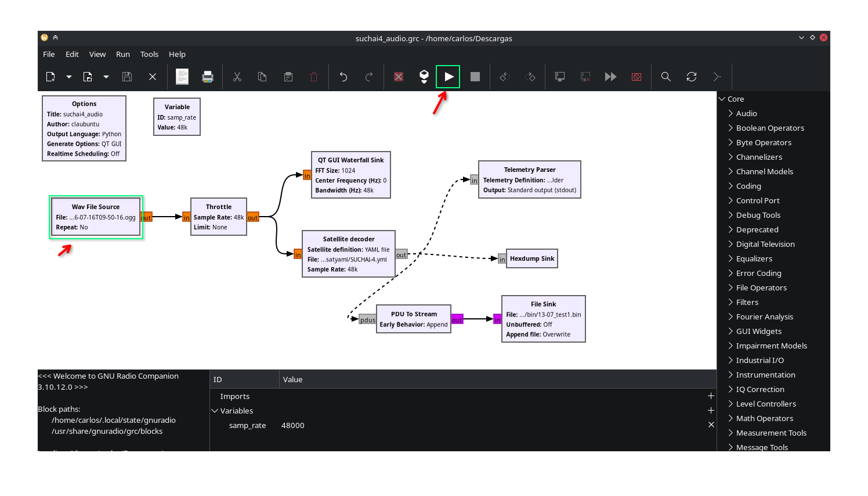
Task: Create a new flowgraph with toolbar icon
Action: point(50,77)
